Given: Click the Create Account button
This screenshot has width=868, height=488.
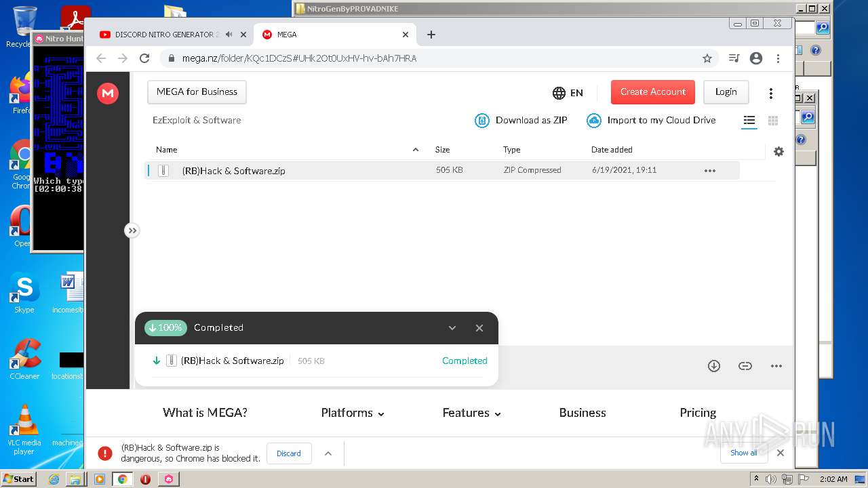Looking at the screenshot, I should [x=653, y=91].
